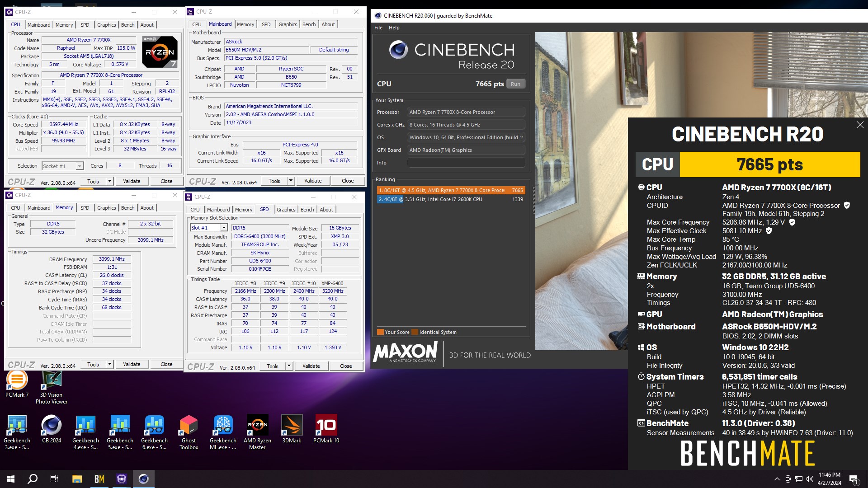Select Intel Core i7-2600K ranking row
The height and width of the screenshot is (488, 868).
(451, 199)
